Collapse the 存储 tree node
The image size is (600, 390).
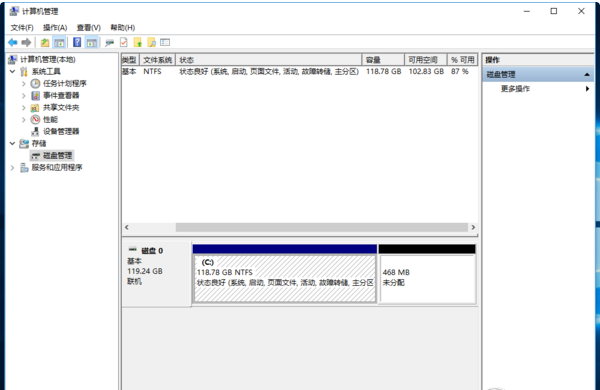[x=12, y=144]
